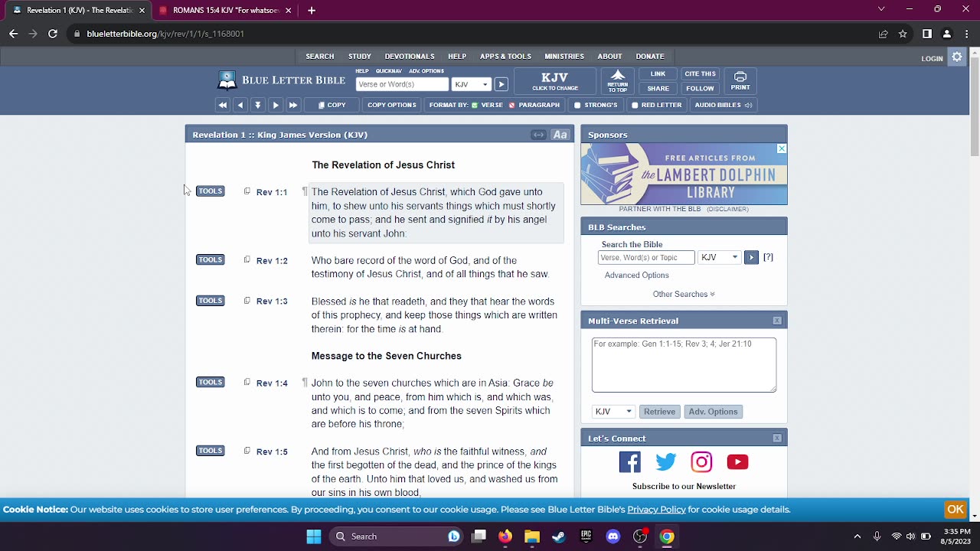Open Copy Options
Image resolution: width=980 pixels, height=551 pixels.
(391, 105)
